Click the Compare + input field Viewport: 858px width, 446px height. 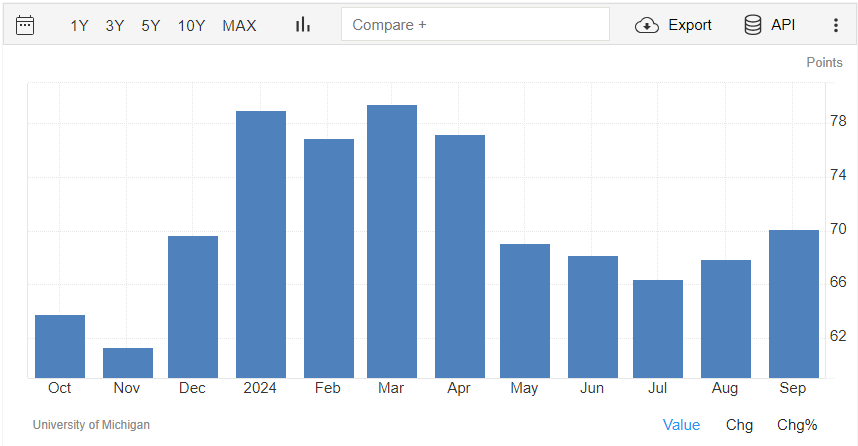coord(475,24)
